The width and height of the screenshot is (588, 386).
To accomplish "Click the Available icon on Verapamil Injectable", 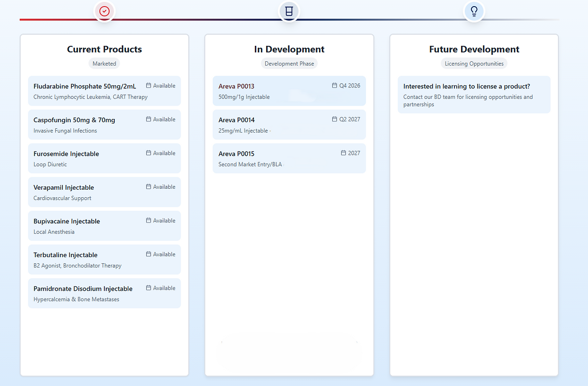I will coord(149,186).
